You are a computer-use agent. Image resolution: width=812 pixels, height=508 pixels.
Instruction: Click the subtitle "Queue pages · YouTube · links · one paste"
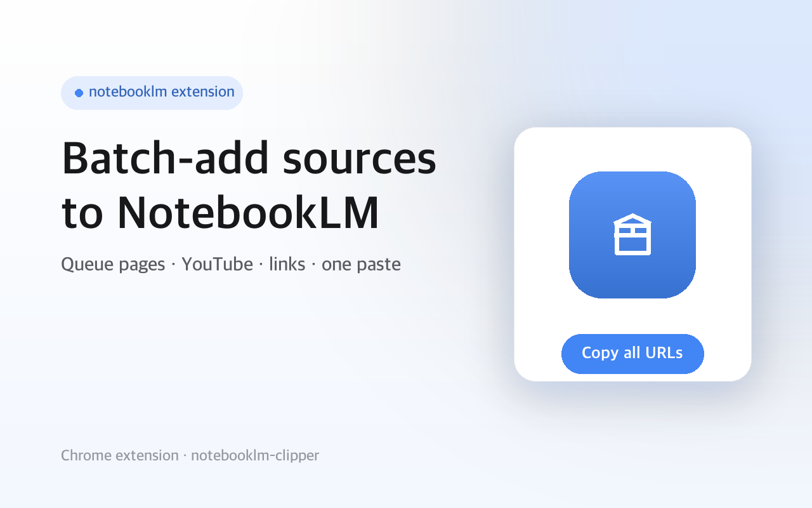(x=231, y=264)
